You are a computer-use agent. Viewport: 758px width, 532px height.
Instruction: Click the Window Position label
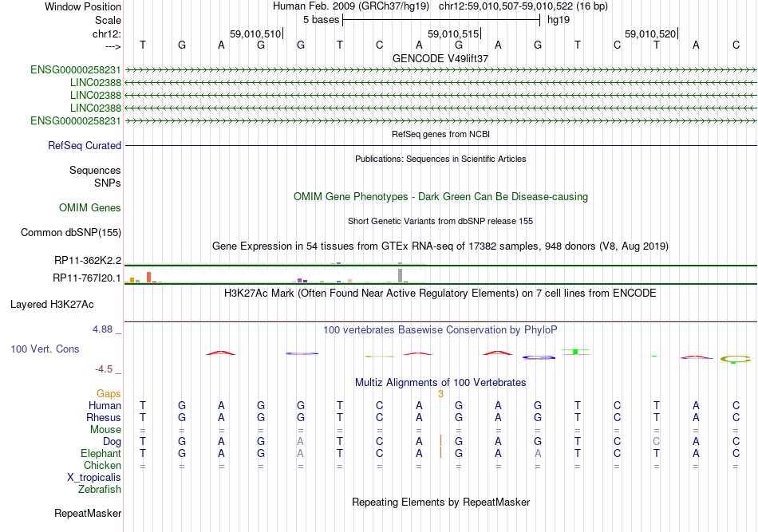tap(83, 6)
